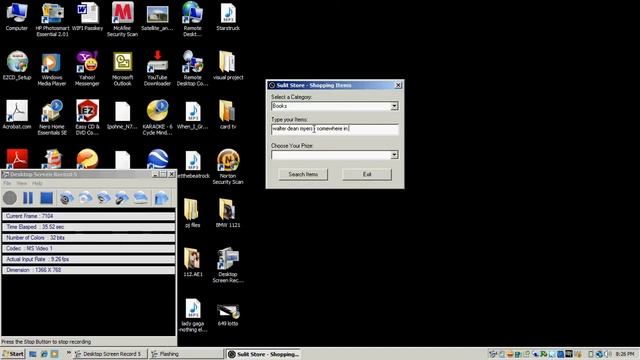This screenshot has width=640, height=360.
Task: Select the HP Photosmart Essential icon
Action: (52, 19)
